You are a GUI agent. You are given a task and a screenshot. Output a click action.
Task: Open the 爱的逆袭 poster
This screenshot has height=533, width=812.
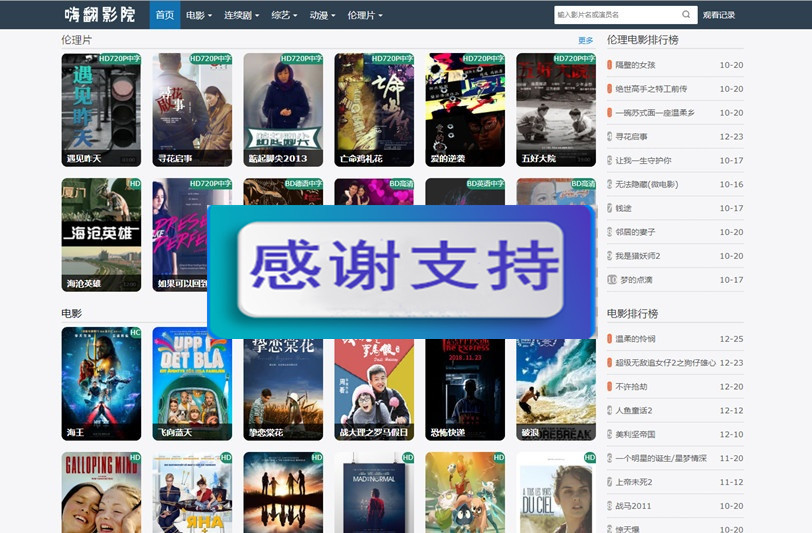465,110
